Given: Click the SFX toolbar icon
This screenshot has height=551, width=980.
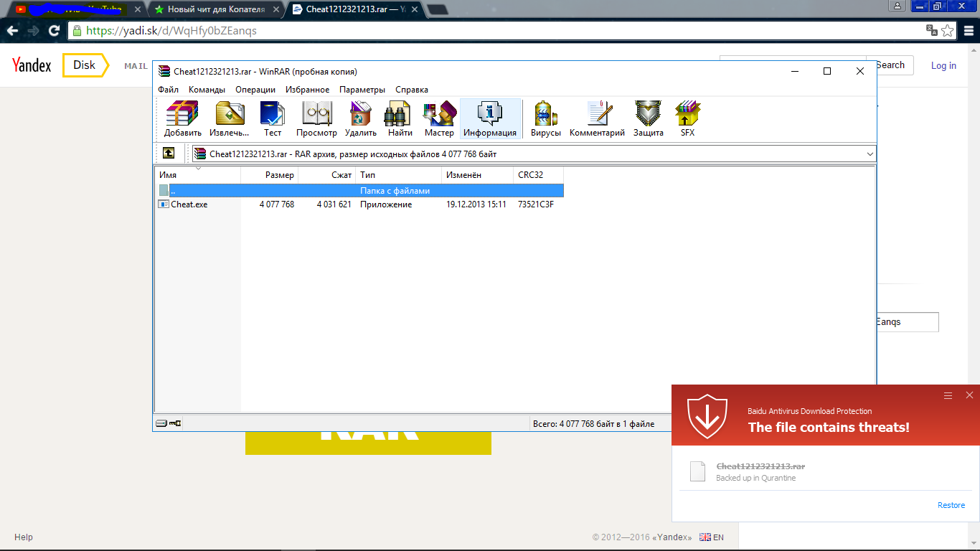Looking at the screenshot, I should (688, 119).
